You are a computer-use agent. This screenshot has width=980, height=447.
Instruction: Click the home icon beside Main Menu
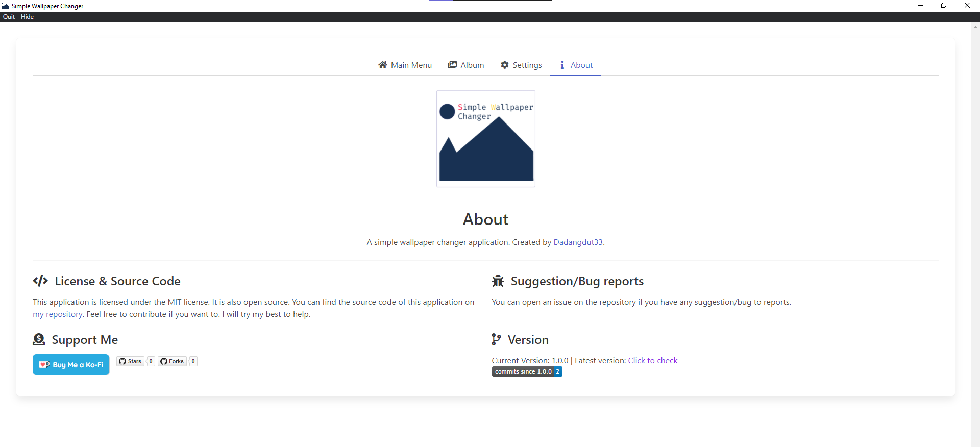(383, 65)
